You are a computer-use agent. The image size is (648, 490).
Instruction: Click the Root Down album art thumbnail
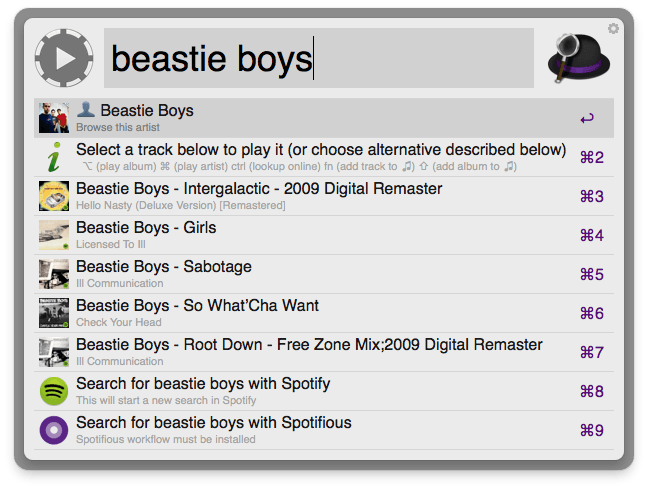coord(54,352)
